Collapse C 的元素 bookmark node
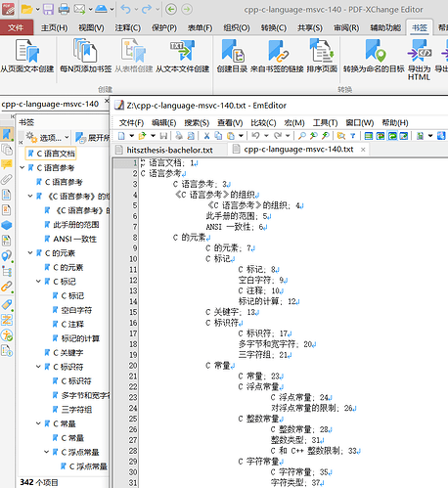The width and height of the screenshot is (448, 488). click(30, 253)
